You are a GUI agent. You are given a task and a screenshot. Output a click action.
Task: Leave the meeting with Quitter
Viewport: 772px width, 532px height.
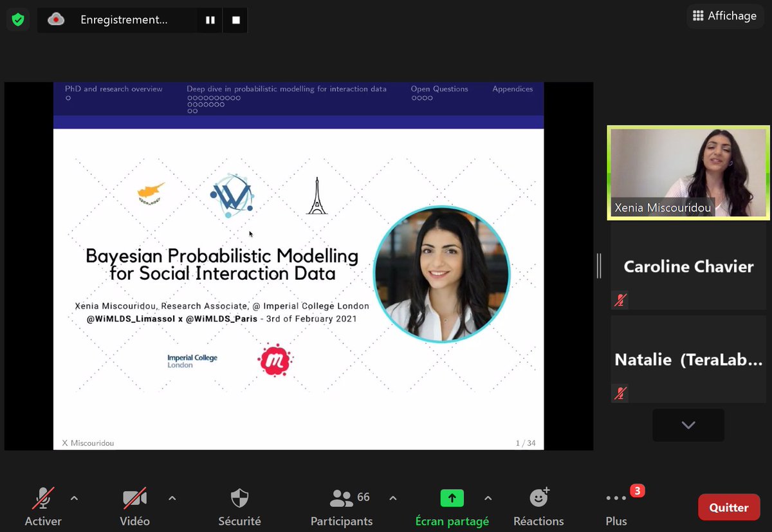pos(729,507)
